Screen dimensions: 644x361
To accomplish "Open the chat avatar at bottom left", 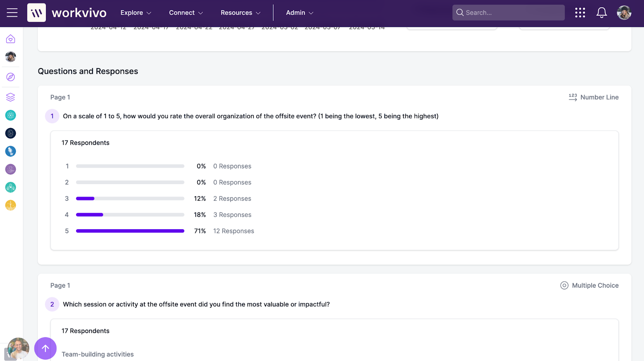I will tap(18, 349).
